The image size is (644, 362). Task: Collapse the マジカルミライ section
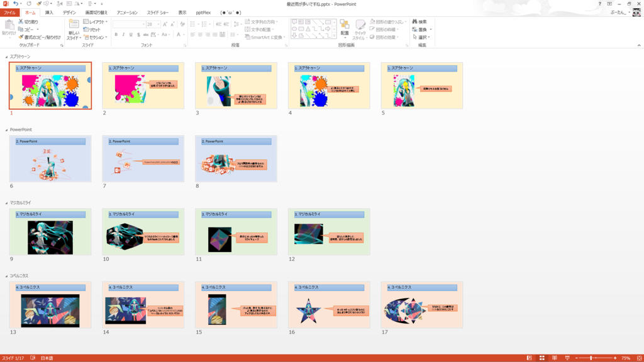(x=6, y=203)
